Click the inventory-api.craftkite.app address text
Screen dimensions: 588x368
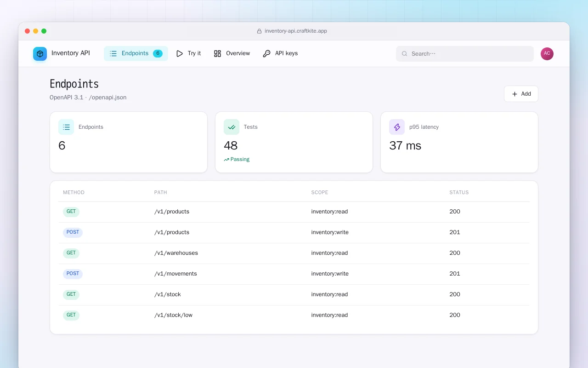click(x=296, y=31)
